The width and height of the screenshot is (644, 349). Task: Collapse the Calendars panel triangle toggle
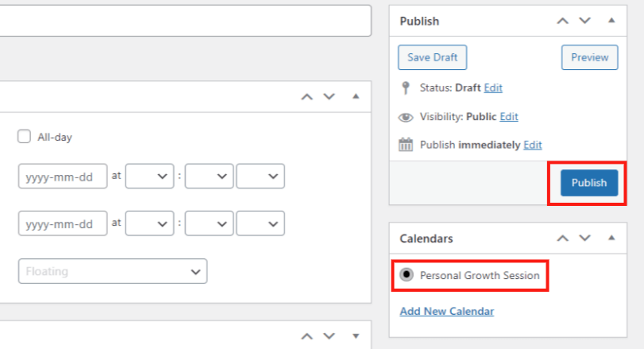[611, 238]
